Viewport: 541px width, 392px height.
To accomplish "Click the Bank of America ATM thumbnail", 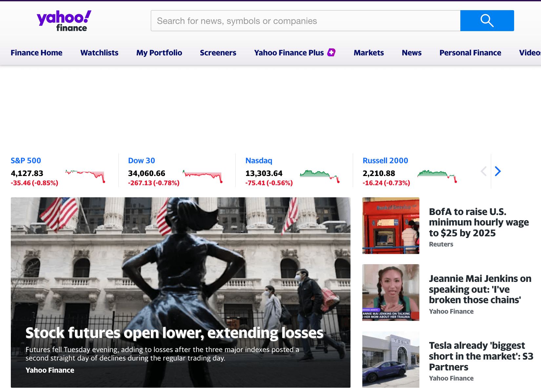I will click(x=391, y=225).
